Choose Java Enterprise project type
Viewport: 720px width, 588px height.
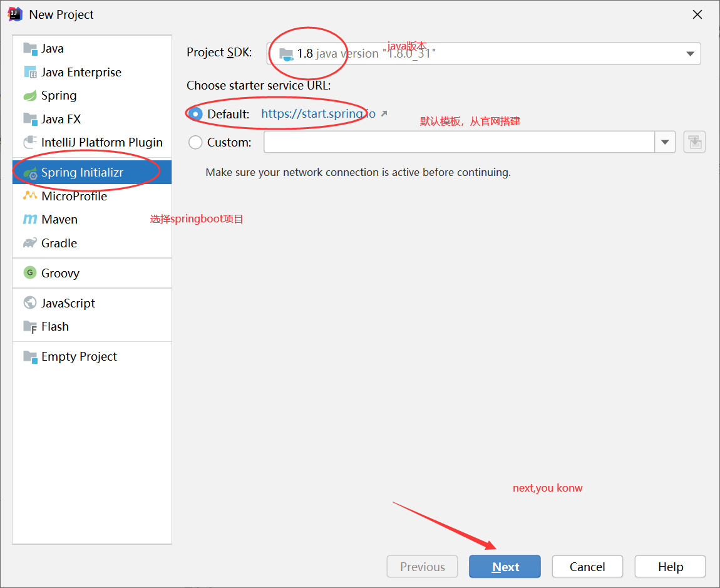pyautogui.click(x=92, y=72)
